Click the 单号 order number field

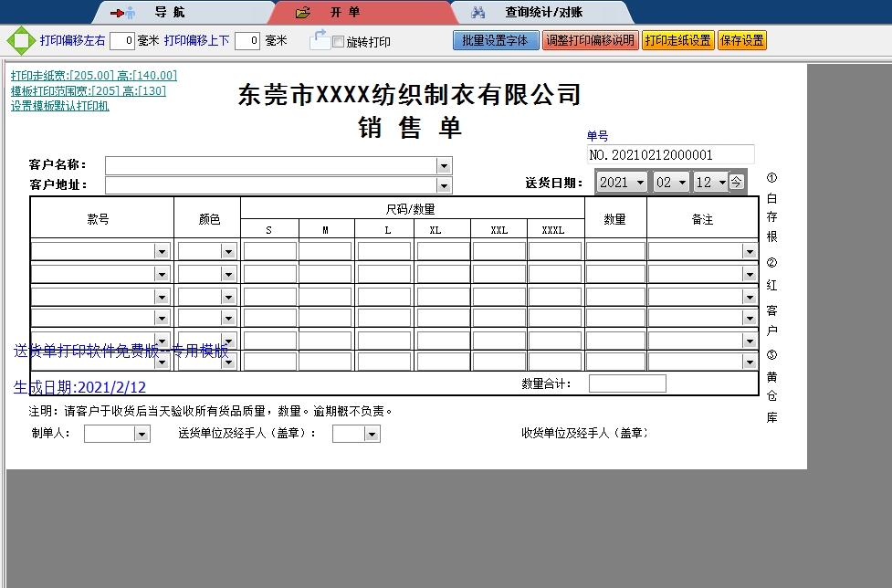point(670,155)
